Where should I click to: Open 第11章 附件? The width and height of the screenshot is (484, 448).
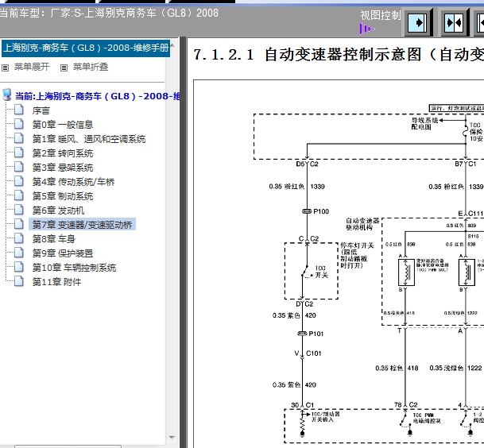pos(56,282)
